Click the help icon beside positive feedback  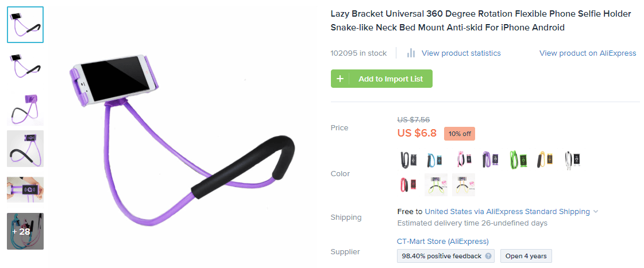tap(488, 256)
